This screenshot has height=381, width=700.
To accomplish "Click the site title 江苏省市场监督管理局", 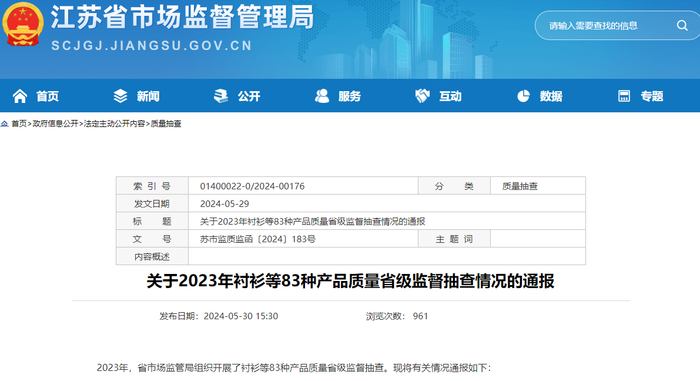I will tap(183, 18).
